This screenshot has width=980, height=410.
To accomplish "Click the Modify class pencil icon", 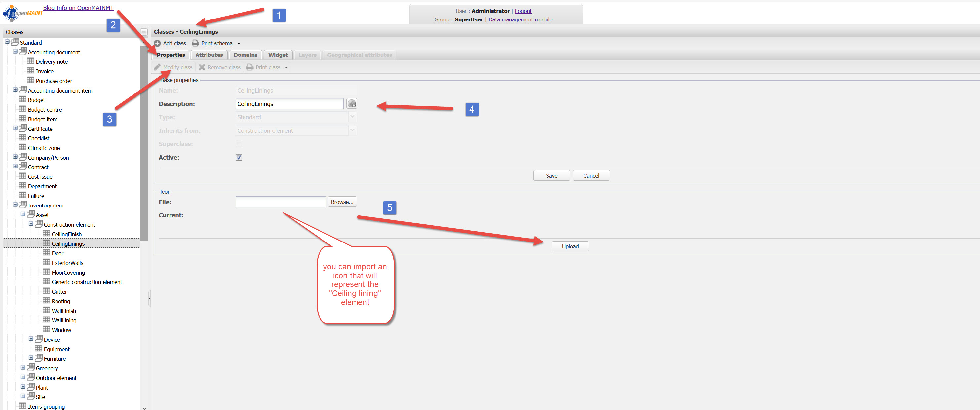I will coord(157,67).
